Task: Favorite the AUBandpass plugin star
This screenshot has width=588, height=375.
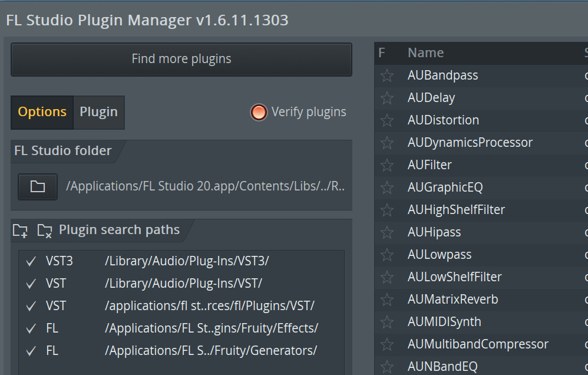Action: click(387, 75)
